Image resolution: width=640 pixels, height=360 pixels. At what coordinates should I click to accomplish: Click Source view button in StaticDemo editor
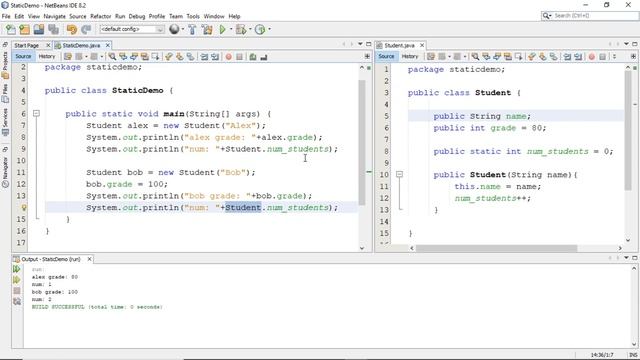[23, 57]
